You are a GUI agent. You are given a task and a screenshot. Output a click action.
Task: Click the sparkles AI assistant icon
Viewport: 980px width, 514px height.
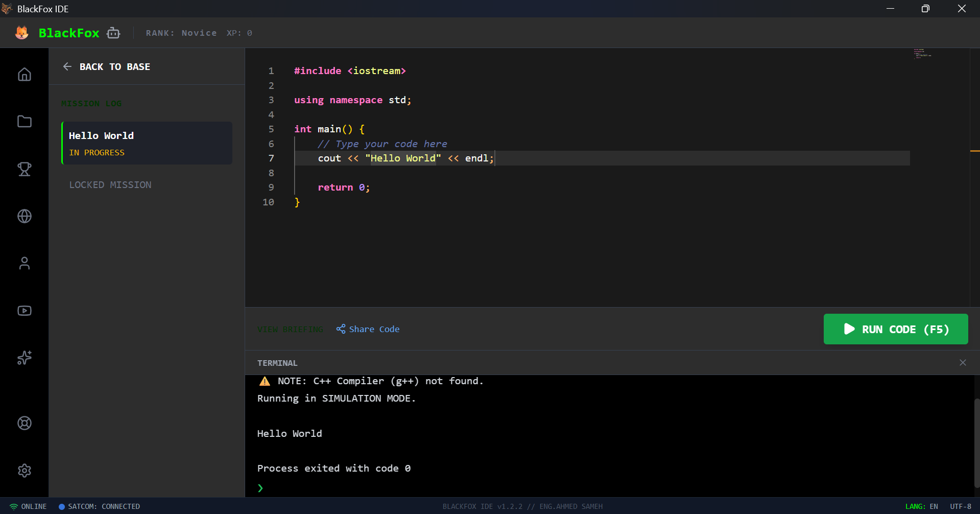point(25,358)
